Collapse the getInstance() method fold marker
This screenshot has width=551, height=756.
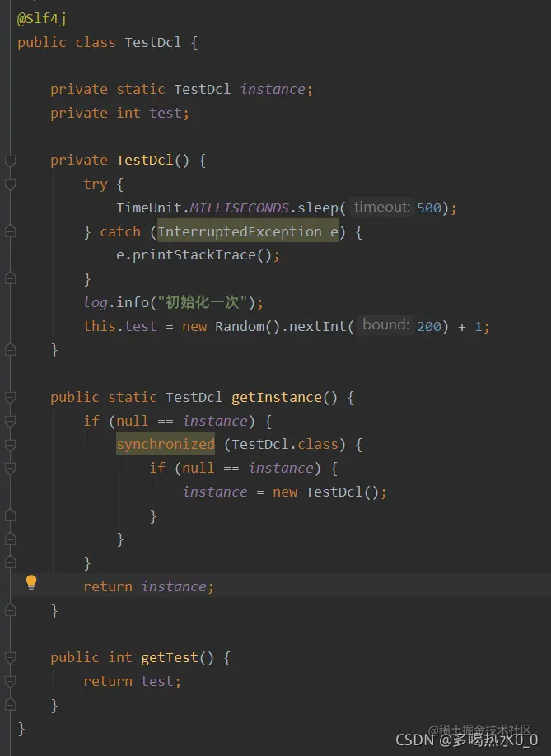click(x=10, y=397)
